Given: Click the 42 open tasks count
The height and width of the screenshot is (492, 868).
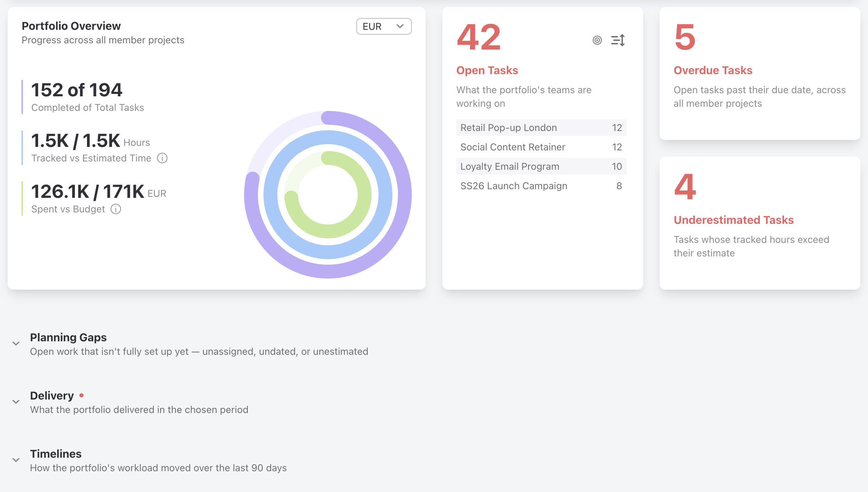Looking at the screenshot, I should [x=479, y=37].
